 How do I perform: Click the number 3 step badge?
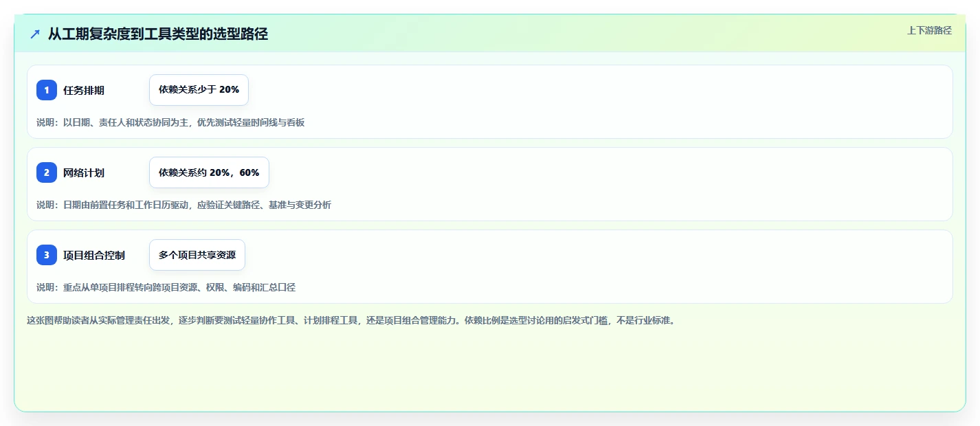click(47, 255)
